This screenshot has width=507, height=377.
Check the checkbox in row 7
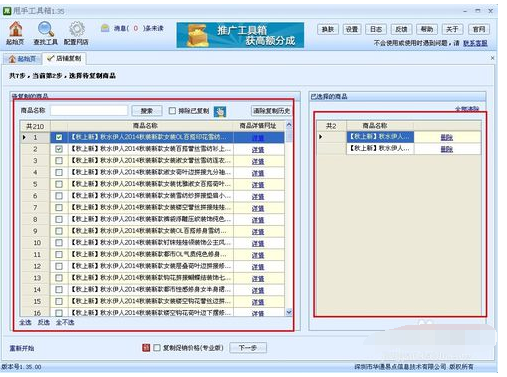click(59, 207)
